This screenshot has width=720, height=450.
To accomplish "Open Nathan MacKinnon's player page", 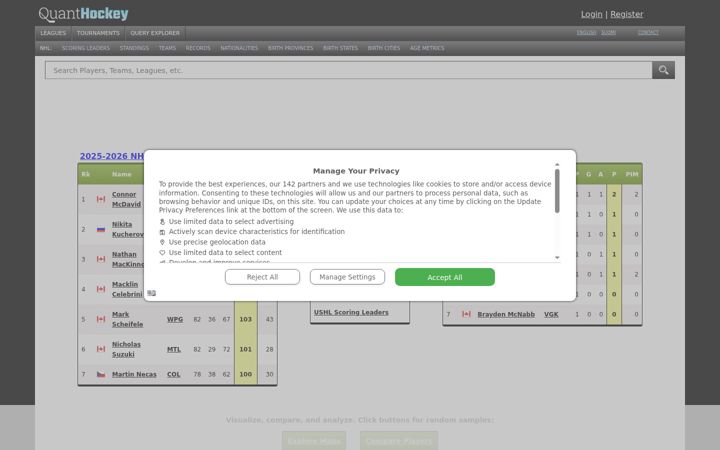I will 128,259.
